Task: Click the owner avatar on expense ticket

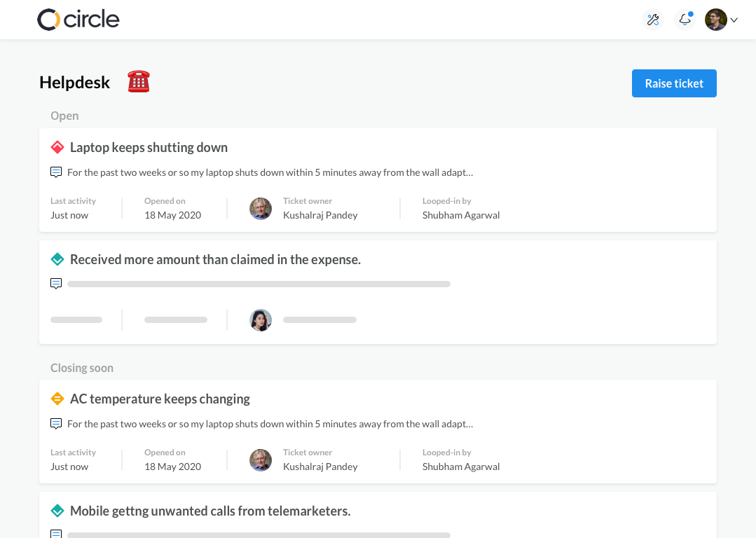Action: pyautogui.click(x=261, y=320)
